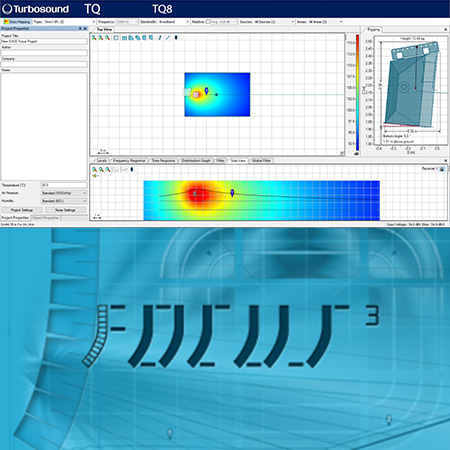Select the blue receiver marker in Side View
Viewport: 450px width, 450px height.
pos(232,192)
